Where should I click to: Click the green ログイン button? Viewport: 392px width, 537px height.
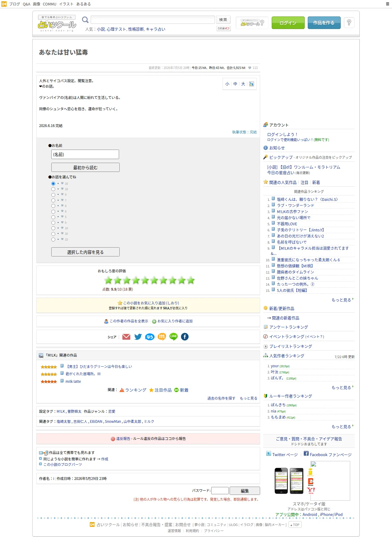(x=288, y=23)
